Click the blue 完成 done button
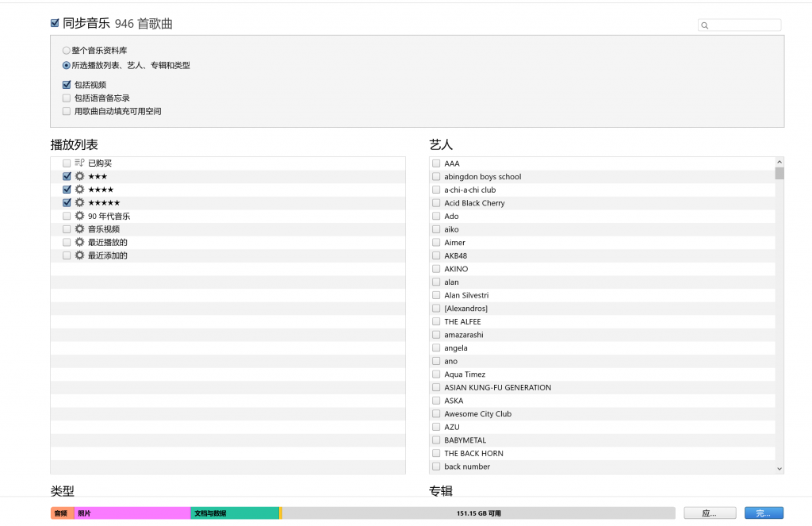This screenshot has height=526, width=812. click(764, 513)
